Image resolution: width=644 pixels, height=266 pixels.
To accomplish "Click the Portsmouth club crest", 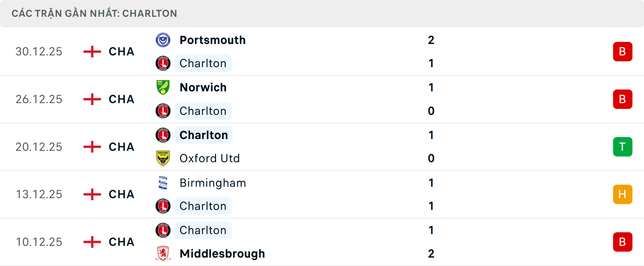I will pos(163,40).
